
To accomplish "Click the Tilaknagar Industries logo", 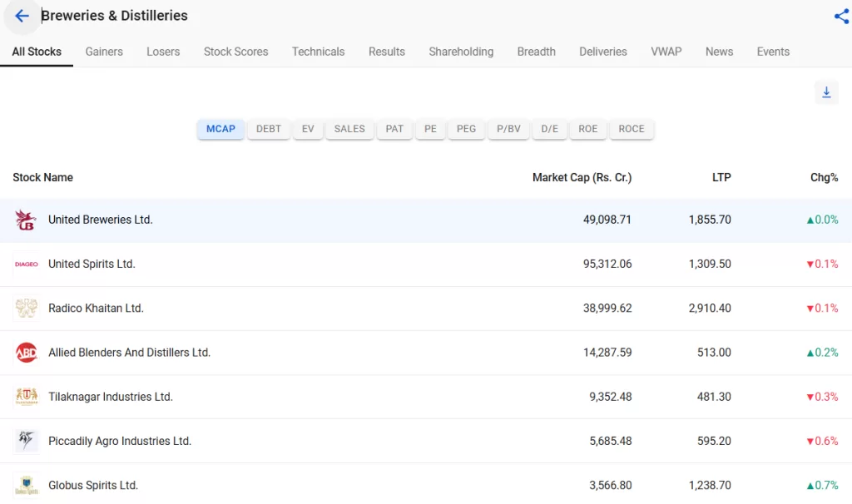I will (26, 397).
